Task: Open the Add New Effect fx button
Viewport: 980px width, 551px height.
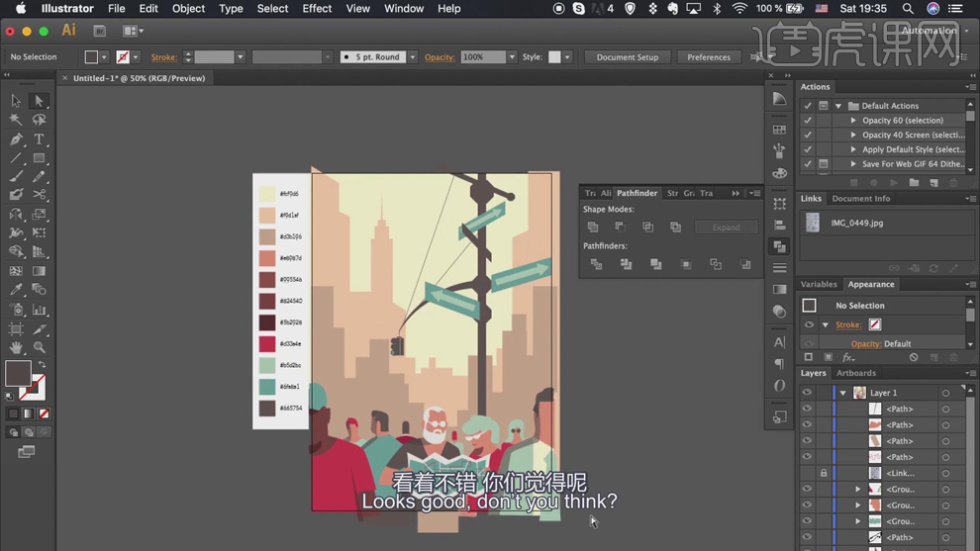Action: pos(848,357)
